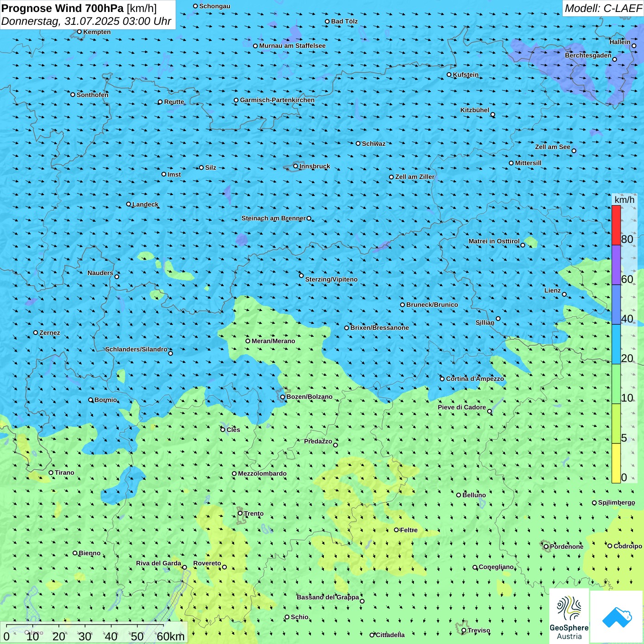Click the 'Sillian' label

coord(485,322)
